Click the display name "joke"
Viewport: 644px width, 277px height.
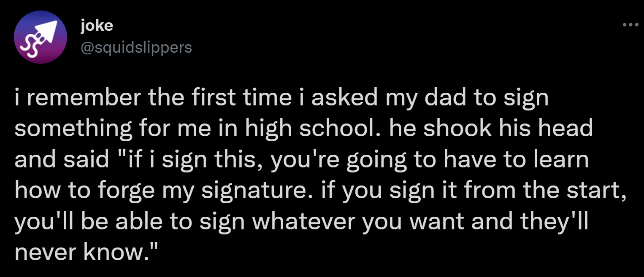(x=96, y=26)
